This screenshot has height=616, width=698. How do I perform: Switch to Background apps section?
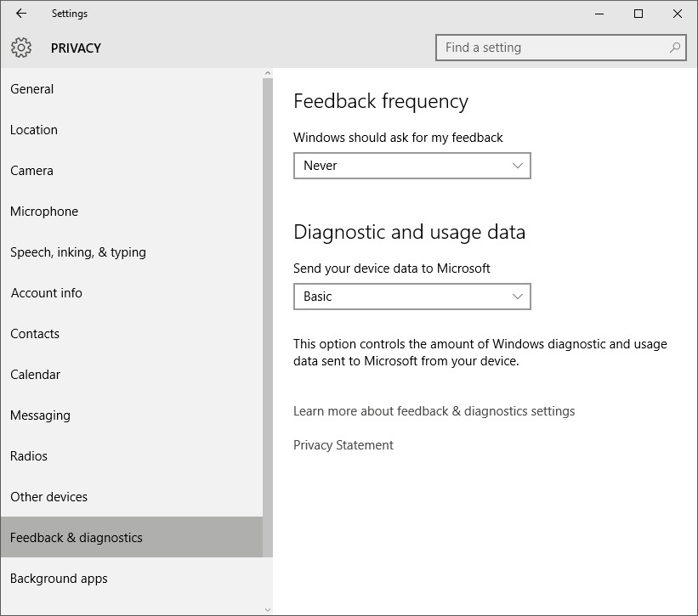pyautogui.click(x=59, y=579)
